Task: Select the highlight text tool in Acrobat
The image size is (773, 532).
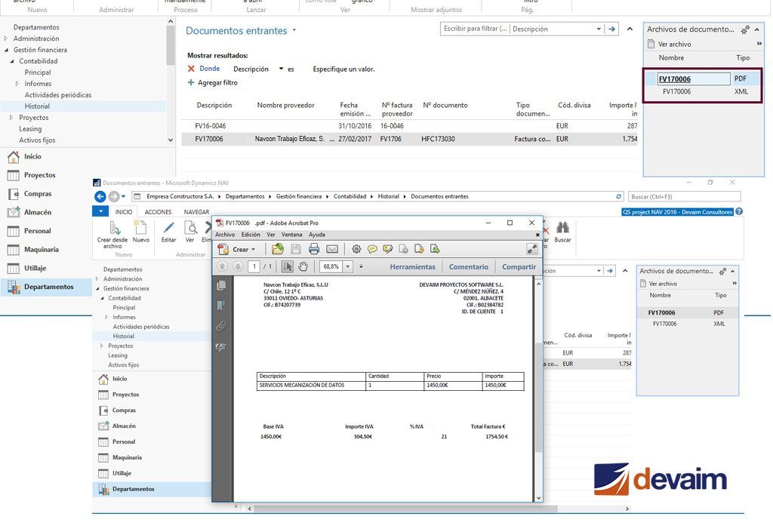Action: [388, 249]
